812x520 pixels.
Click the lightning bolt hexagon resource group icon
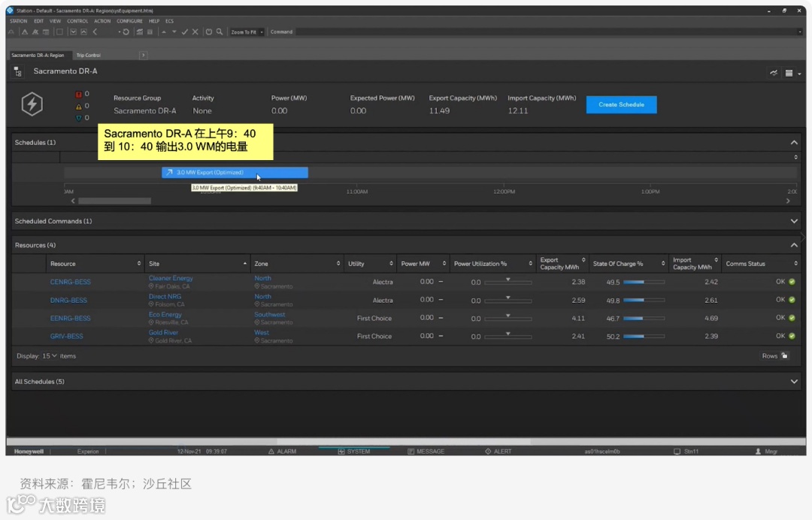[x=32, y=104]
